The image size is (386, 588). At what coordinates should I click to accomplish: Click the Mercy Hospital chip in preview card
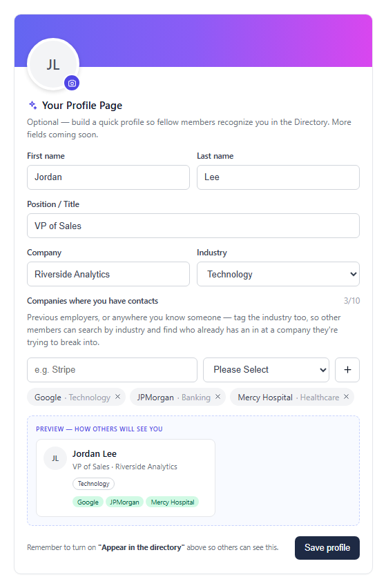[173, 502]
